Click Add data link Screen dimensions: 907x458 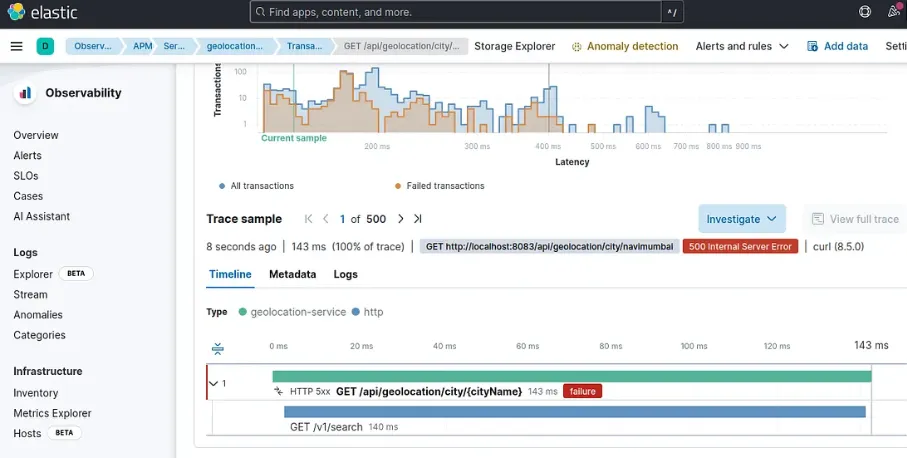pyautogui.click(x=838, y=46)
